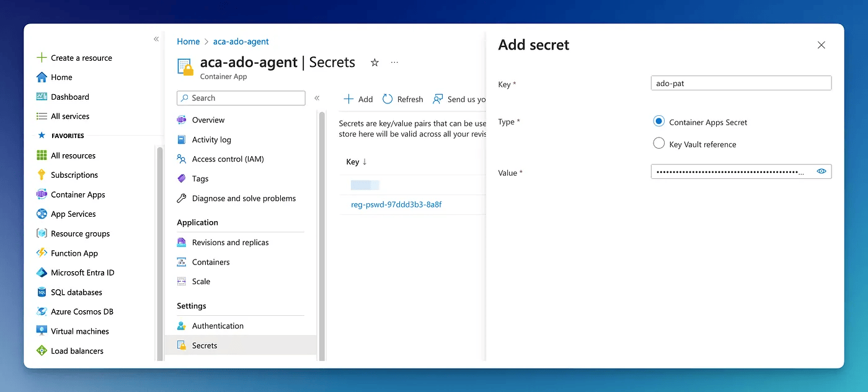This screenshot has width=868, height=392.
Task: Refresh the secrets list
Action: pos(402,98)
